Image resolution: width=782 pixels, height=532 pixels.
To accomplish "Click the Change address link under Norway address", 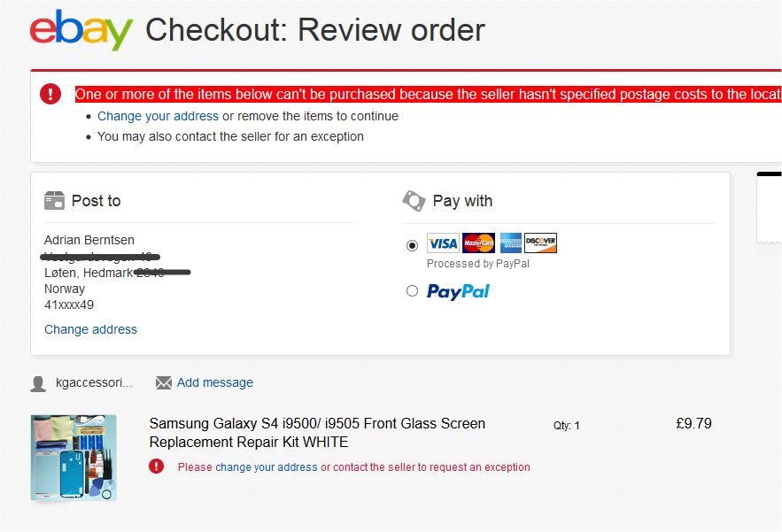I will click(90, 329).
